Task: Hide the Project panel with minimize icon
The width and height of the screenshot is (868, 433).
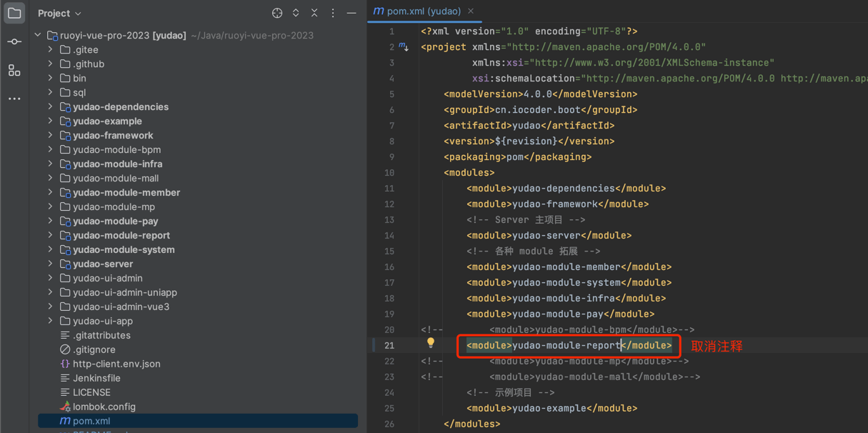Action: tap(351, 13)
